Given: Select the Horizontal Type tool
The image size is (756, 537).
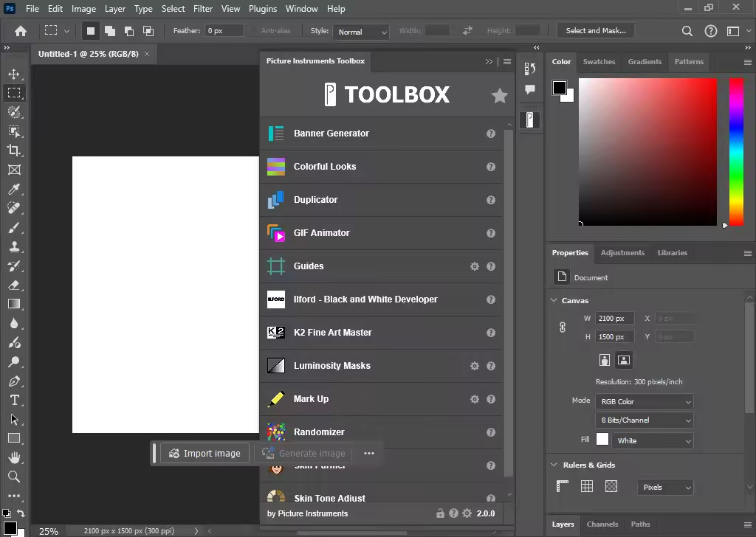Looking at the screenshot, I should pos(14,401).
